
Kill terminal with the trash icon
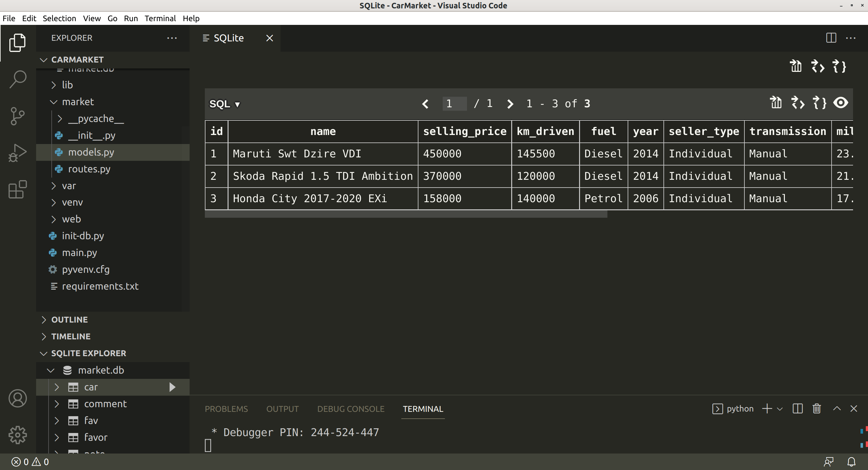816,409
